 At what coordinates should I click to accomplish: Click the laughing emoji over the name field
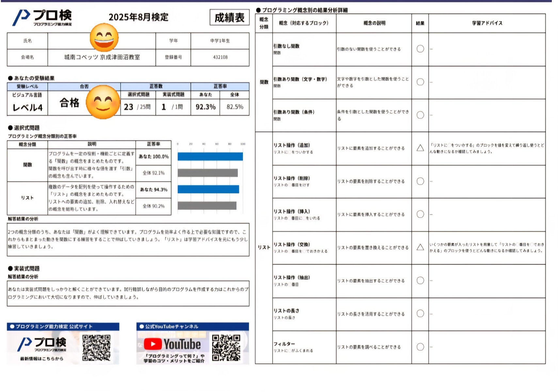(x=104, y=38)
